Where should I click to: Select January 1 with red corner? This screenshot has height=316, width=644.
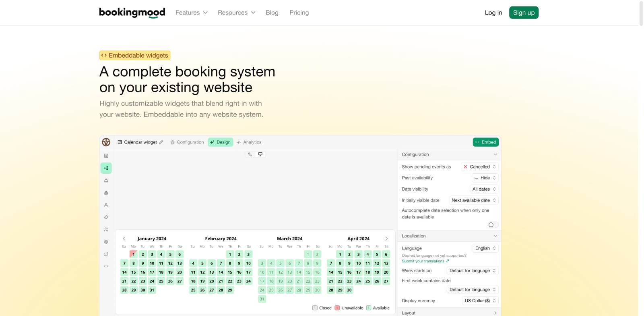133,254
